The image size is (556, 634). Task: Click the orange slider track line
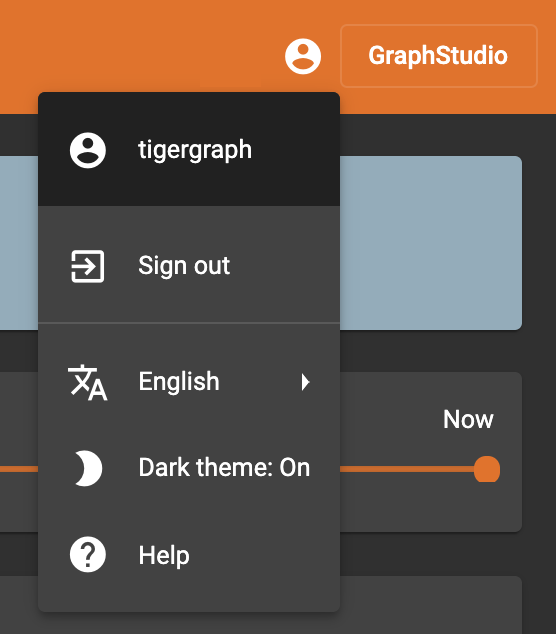point(406,469)
